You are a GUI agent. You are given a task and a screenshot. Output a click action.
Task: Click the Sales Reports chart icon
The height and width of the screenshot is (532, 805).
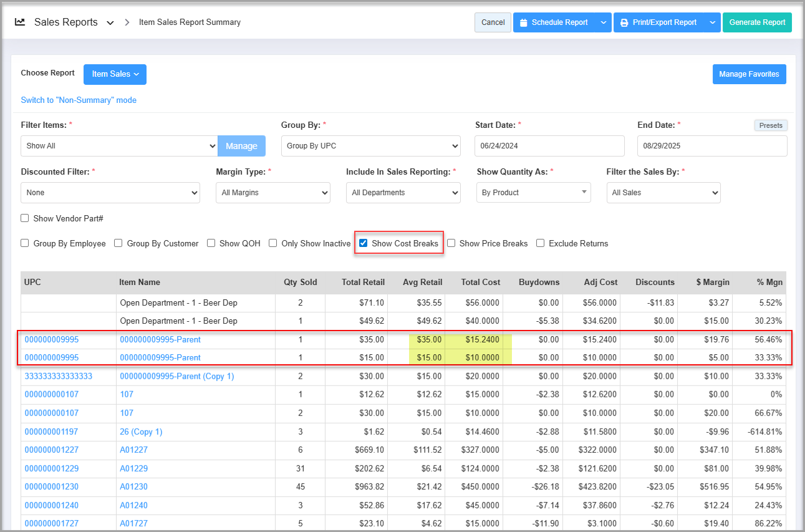point(20,22)
